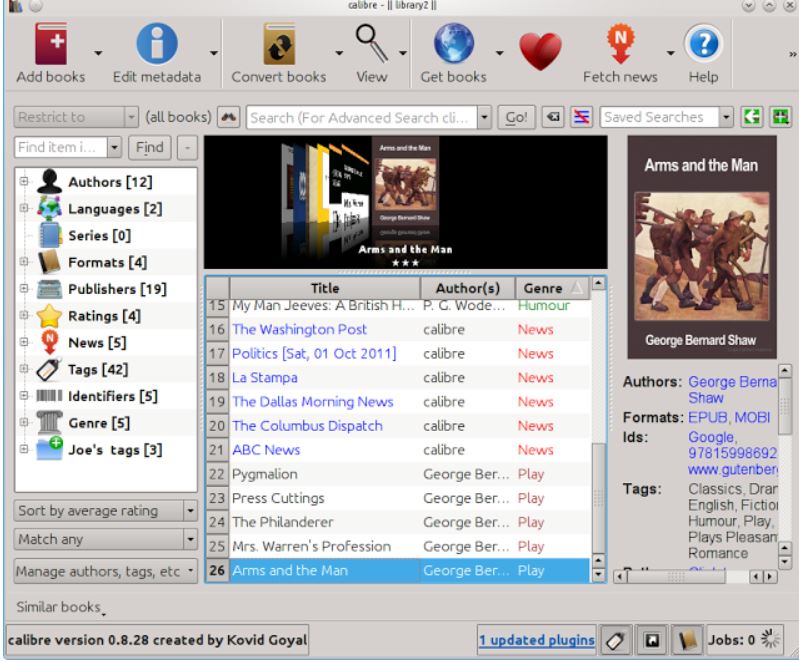Select Mrs. Warren's Profession row
799x662 pixels.
[398, 546]
